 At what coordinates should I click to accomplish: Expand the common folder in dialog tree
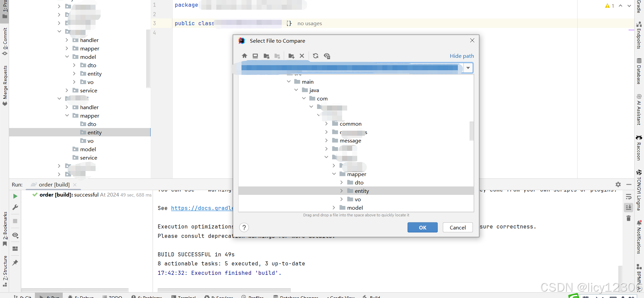point(326,124)
